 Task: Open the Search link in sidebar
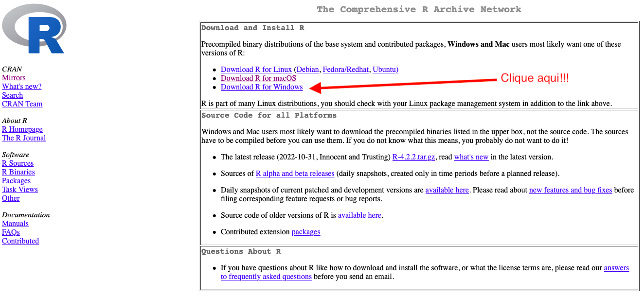coord(13,95)
